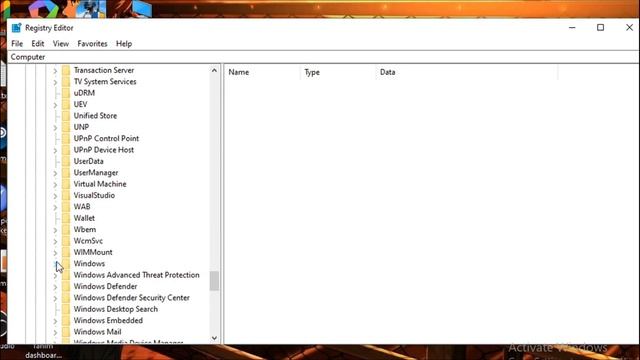Expand the UNP registry key
The height and width of the screenshot is (360, 640).
click(55, 128)
